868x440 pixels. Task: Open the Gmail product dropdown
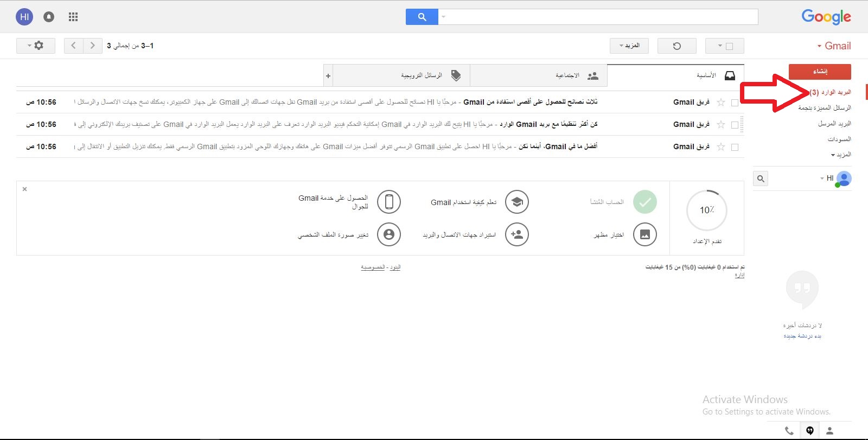(834, 46)
